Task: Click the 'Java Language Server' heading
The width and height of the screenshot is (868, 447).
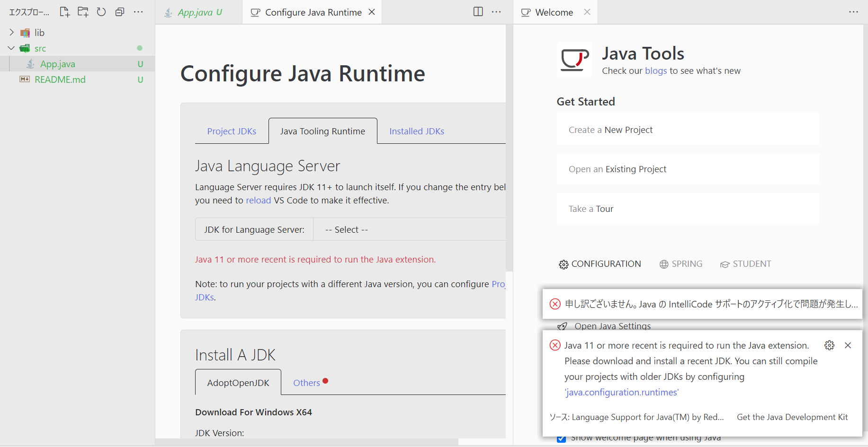Action: click(268, 166)
